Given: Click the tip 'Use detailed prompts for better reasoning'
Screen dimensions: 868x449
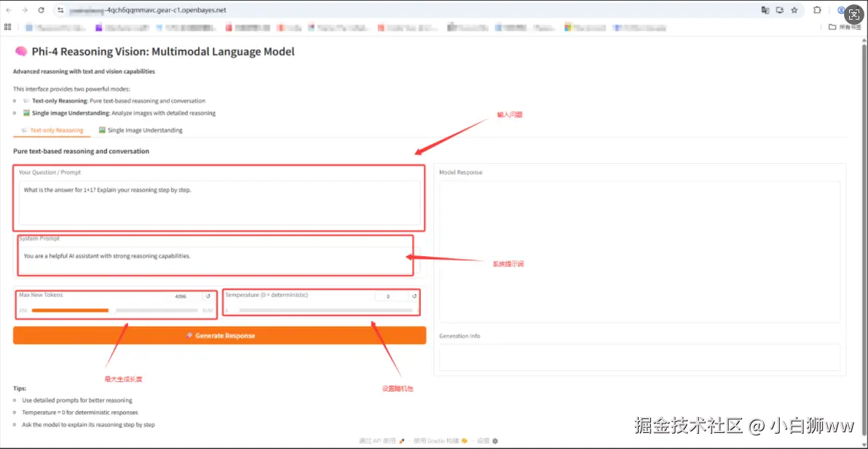Looking at the screenshot, I should 77,400.
